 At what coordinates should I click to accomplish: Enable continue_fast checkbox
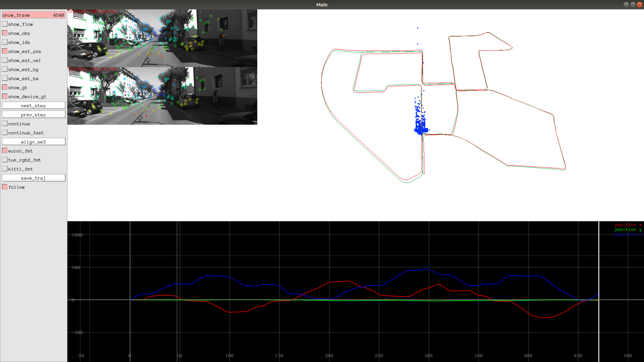[5, 133]
